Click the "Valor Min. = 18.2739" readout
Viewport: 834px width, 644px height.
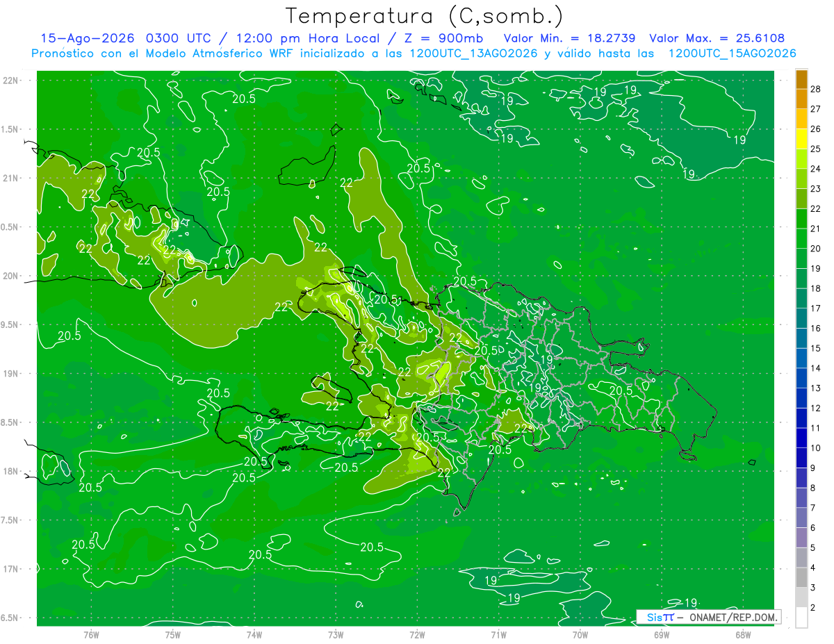(x=570, y=38)
